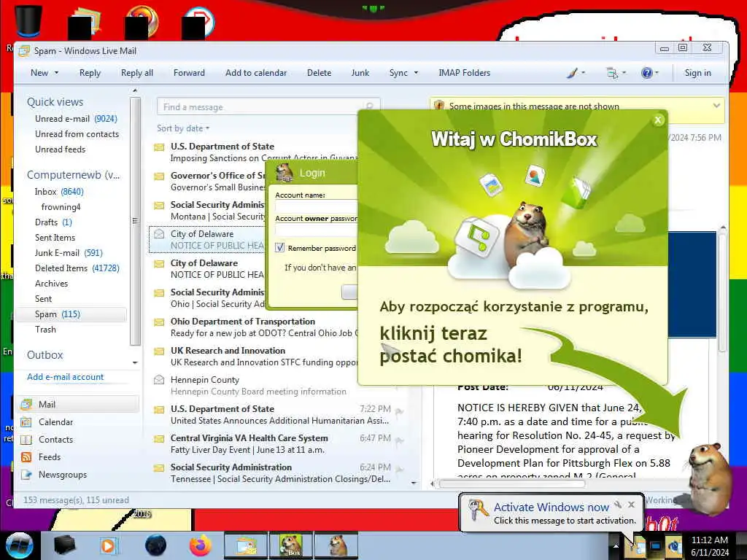Open the Inbox folder

click(59, 192)
